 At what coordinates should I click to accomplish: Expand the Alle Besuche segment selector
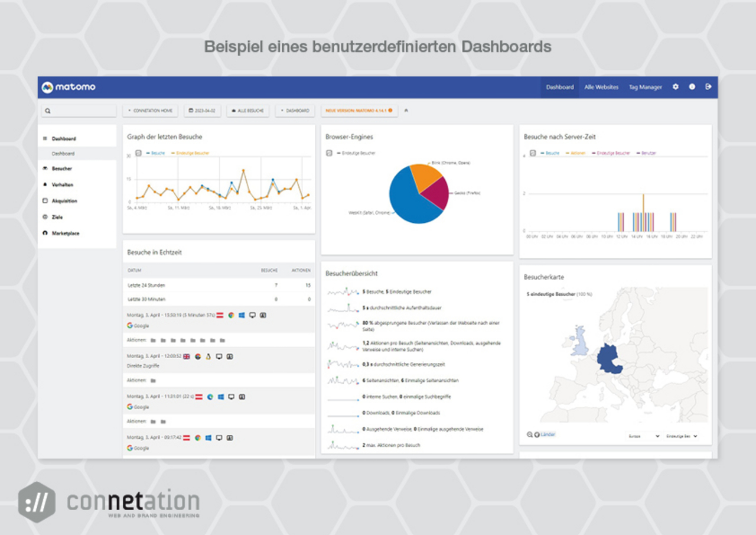pos(248,111)
